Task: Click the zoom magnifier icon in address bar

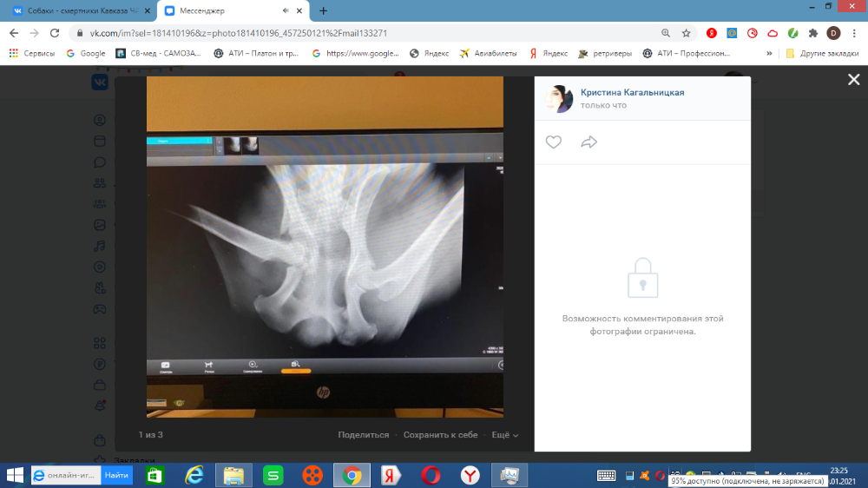Action: tap(666, 33)
